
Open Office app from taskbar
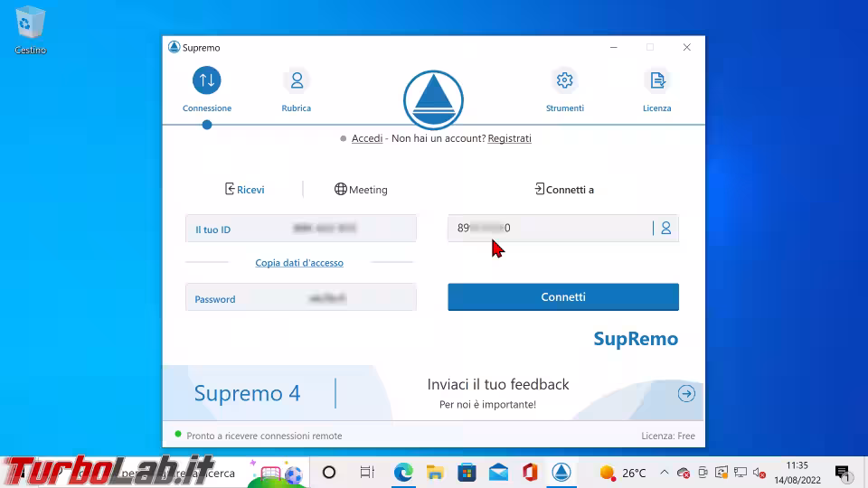tap(530, 473)
